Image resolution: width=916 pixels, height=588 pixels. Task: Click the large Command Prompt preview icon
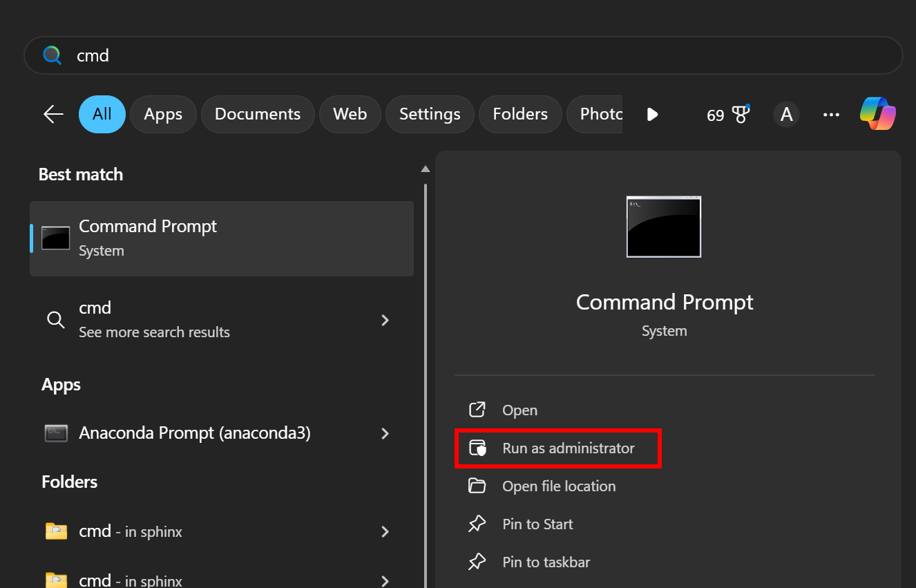(x=663, y=227)
